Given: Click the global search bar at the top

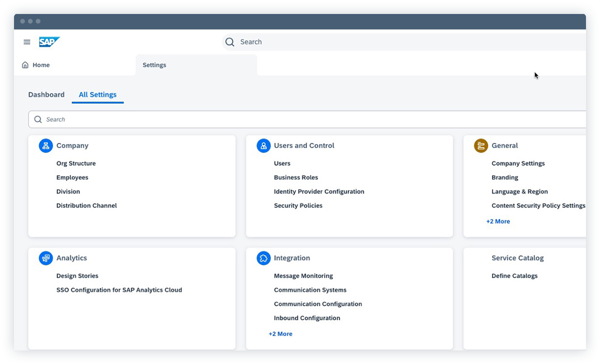Looking at the screenshot, I should (x=327, y=42).
